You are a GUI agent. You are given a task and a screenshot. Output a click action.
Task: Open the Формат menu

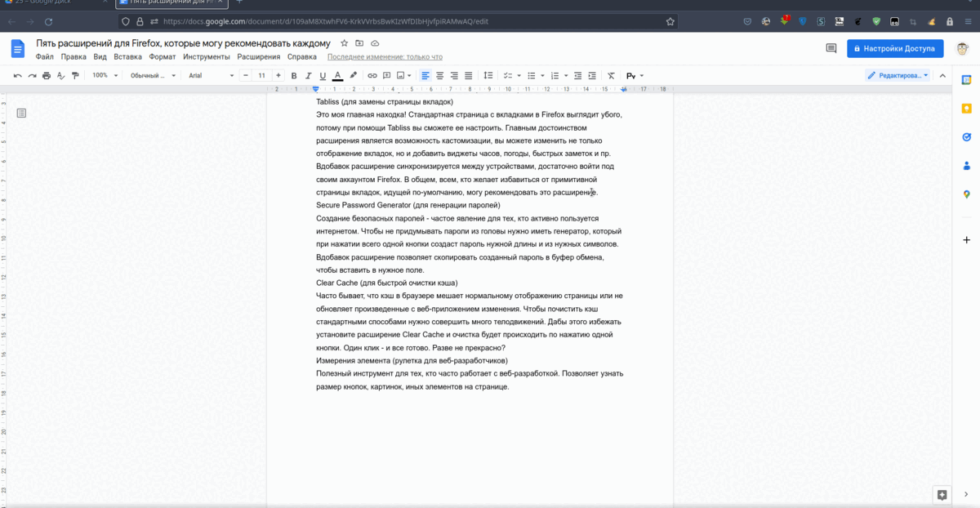tap(163, 57)
